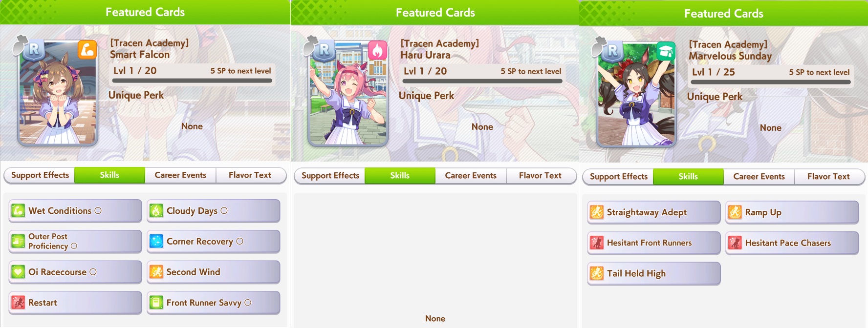Click Marvelous Sunday's wisdom cap icon
868x328 pixels.
(666, 51)
